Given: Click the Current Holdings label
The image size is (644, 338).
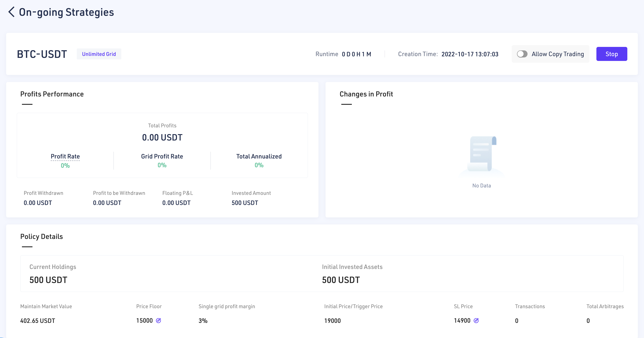Looking at the screenshot, I should [x=53, y=267].
